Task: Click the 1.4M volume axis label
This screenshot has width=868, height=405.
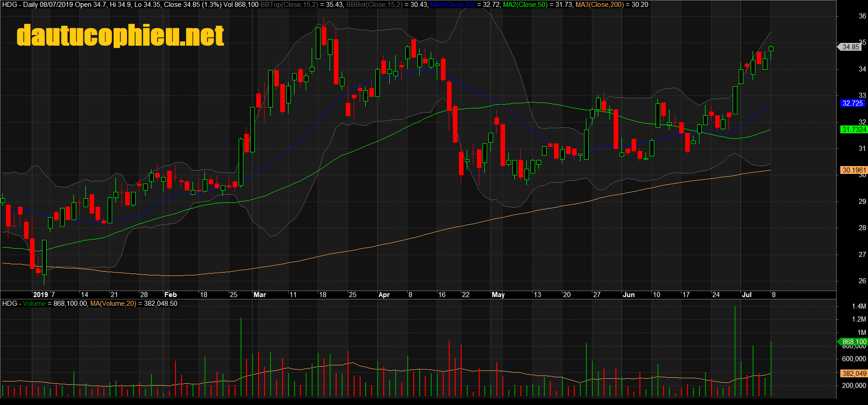Action: 859,306
